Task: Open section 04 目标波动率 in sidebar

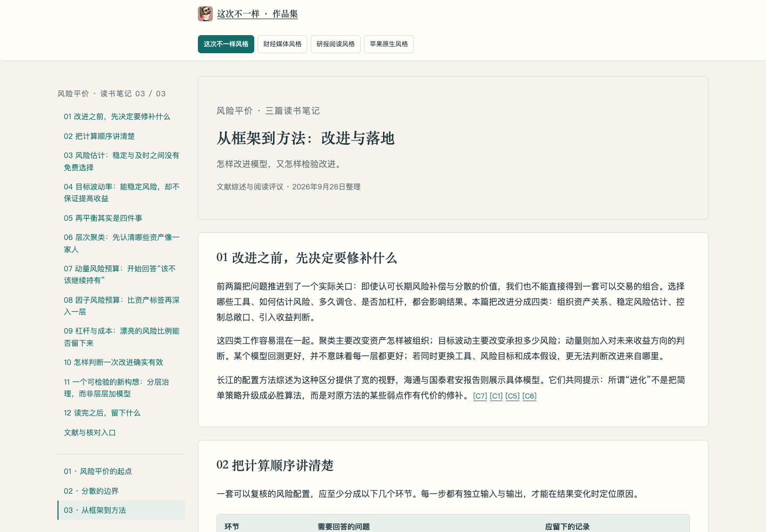Action: (121, 193)
